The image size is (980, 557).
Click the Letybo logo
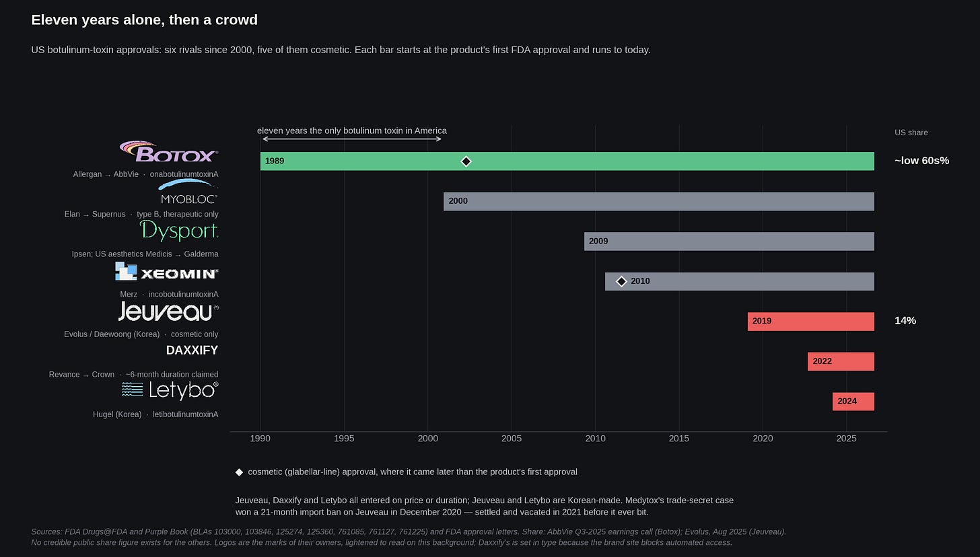click(x=170, y=390)
